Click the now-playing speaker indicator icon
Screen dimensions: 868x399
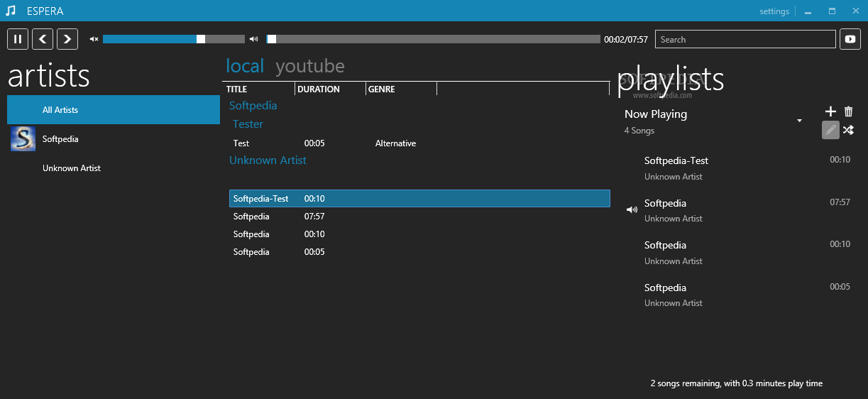632,209
